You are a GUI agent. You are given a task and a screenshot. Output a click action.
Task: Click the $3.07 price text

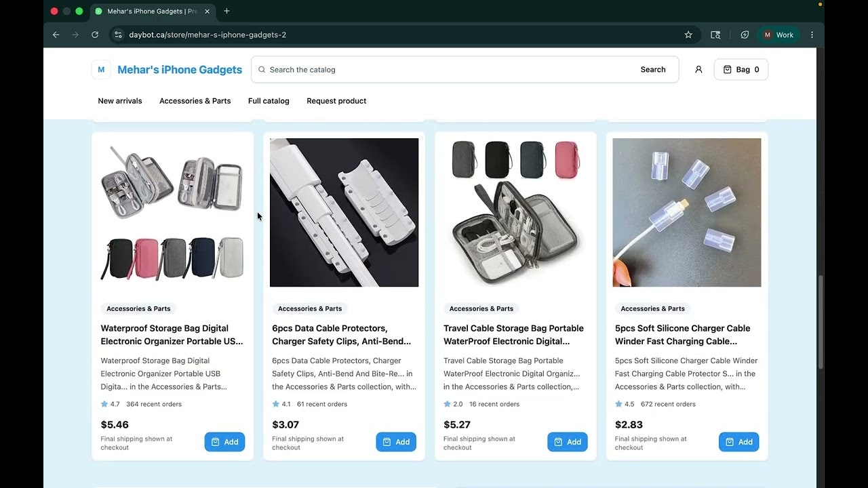coord(285,424)
